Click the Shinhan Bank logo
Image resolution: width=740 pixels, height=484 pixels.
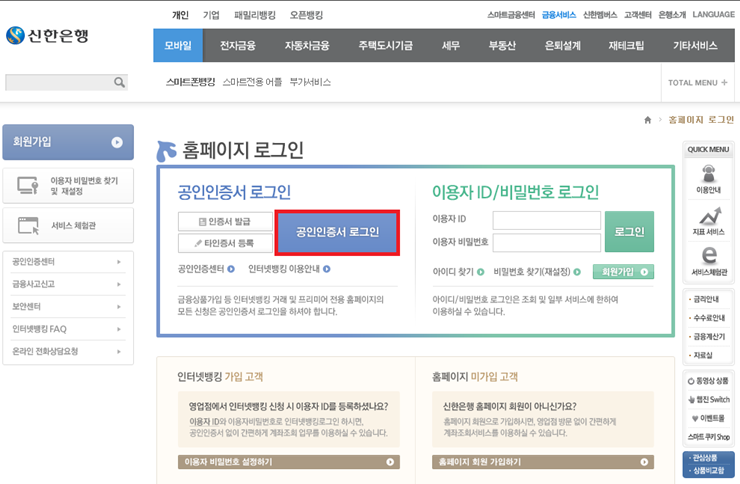pyautogui.click(x=47, y=35)
